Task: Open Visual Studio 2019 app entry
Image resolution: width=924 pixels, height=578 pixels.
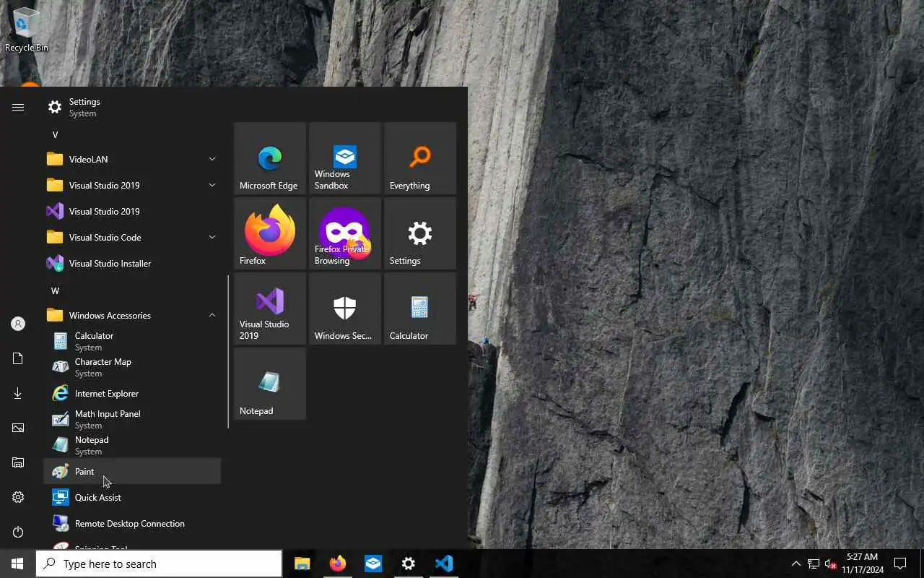Action: point(132,211)
